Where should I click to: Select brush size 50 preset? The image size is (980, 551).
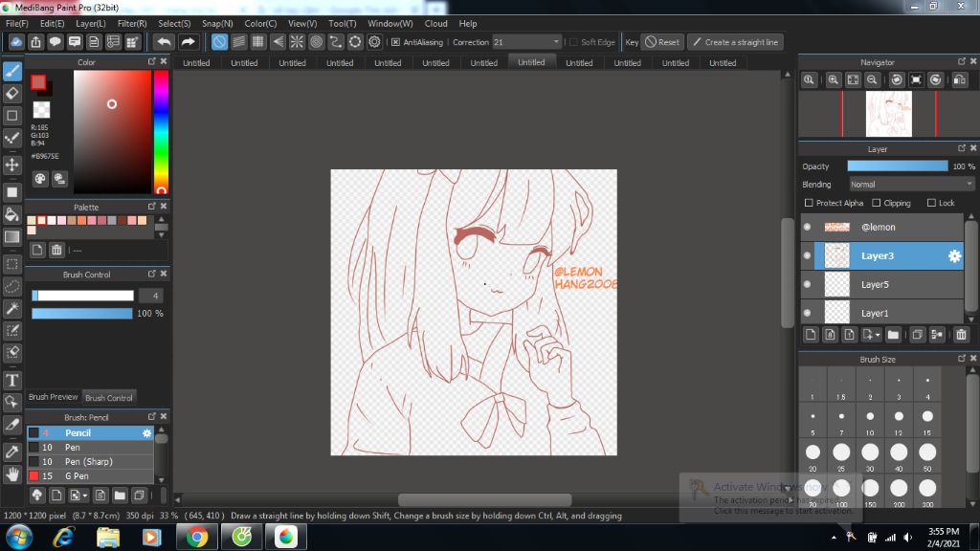click(x=927, y=455)
